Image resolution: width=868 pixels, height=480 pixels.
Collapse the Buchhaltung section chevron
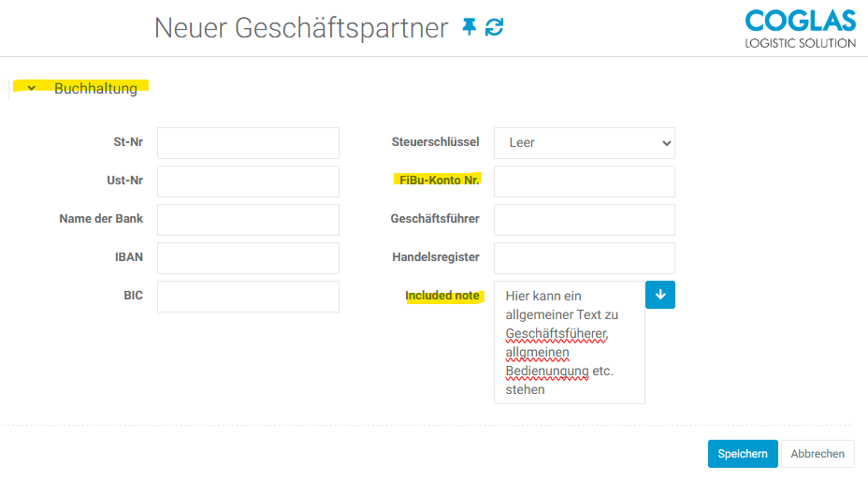(x=32, y=88)
